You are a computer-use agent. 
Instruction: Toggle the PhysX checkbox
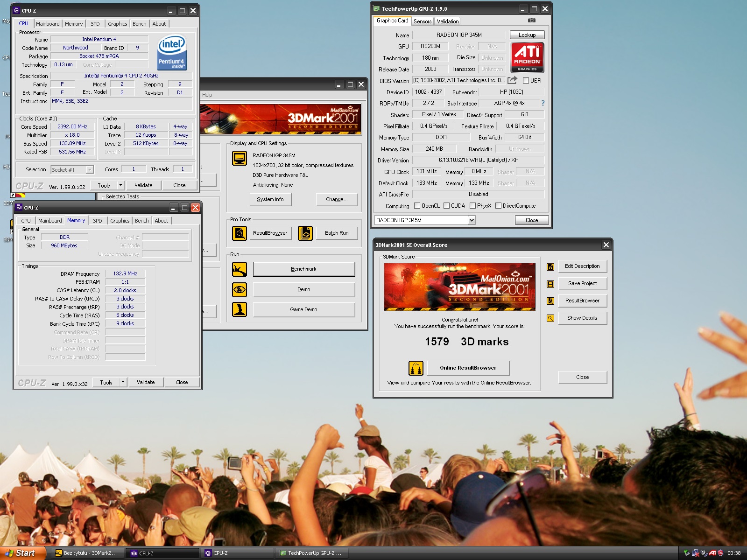[472, 206]
